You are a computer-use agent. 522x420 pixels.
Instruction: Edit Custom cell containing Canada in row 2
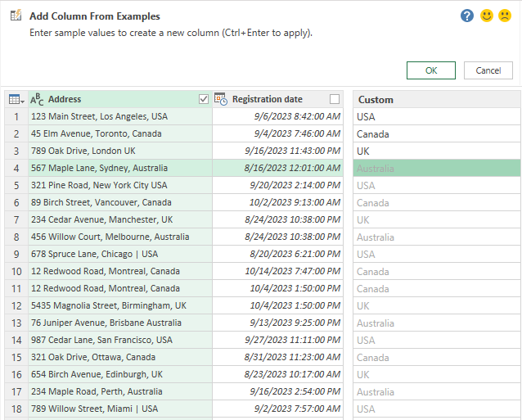436,134
